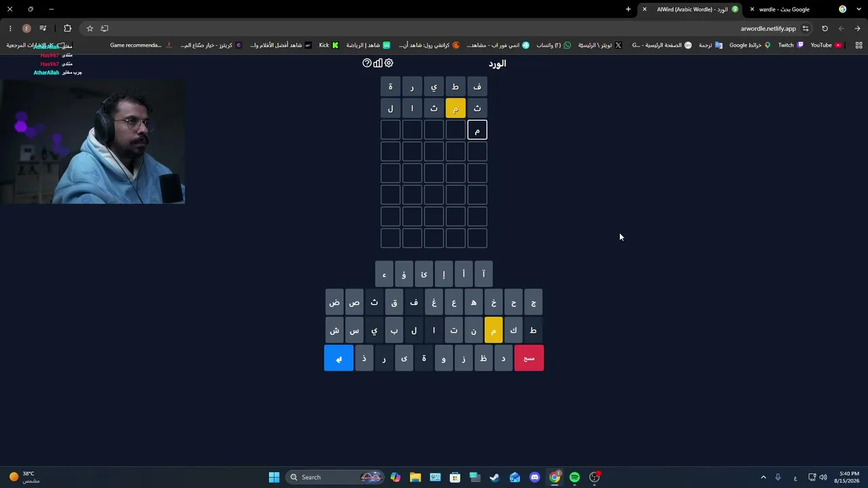The image size is (868, 488).
Task: Open the game settings gear
Action: pyautogui.click(x=389, y=63)
